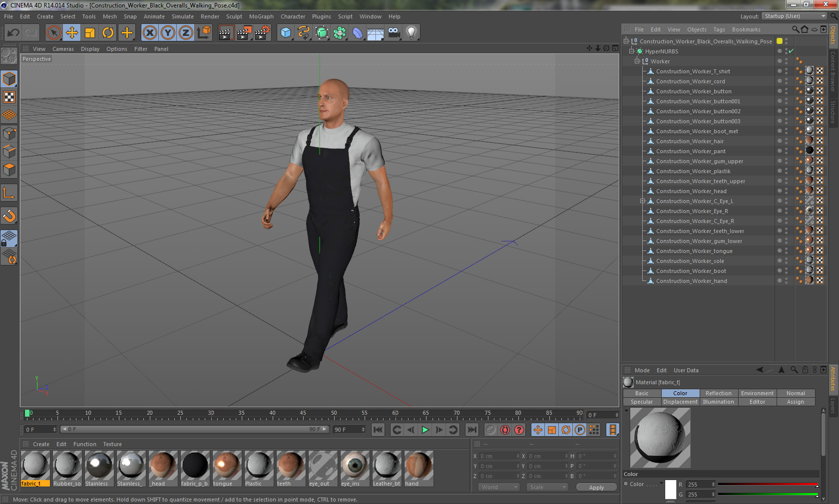The height and width of the screenshot is (504, 839).
Task: Open the Scale mode dropdown
Action: 547,487
